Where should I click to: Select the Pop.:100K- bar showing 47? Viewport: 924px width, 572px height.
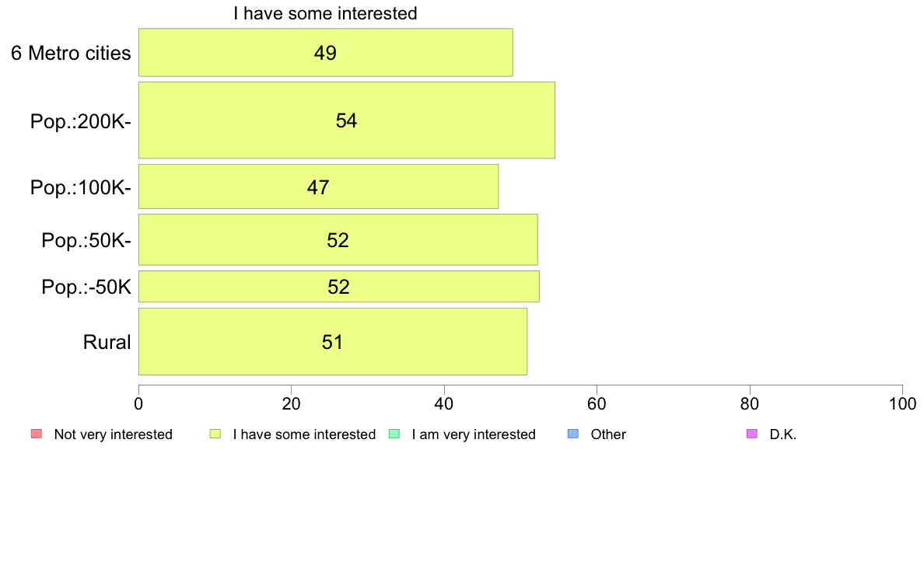319,187
